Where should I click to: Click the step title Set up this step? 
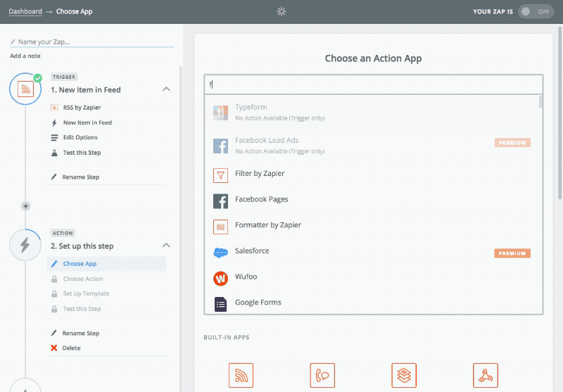point(82,246)
